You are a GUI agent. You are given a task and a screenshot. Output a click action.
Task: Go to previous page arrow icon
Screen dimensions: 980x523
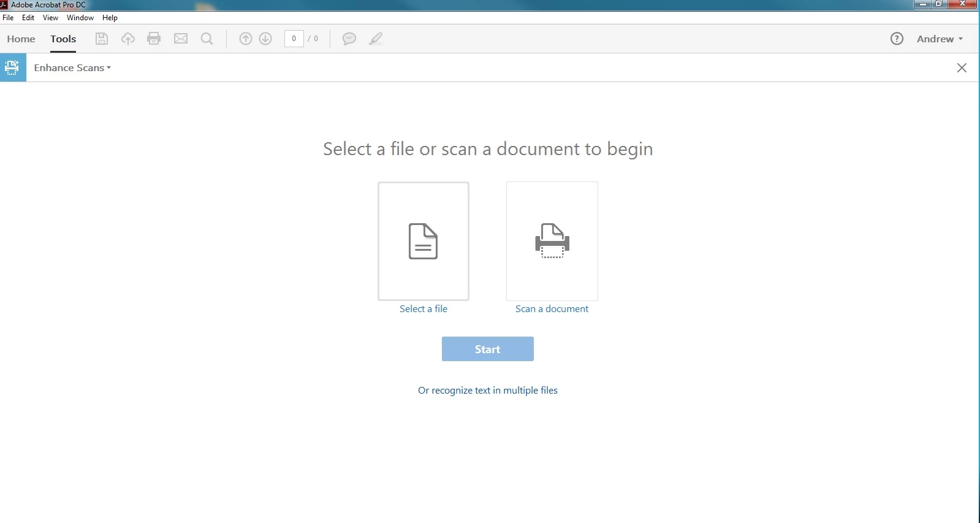click(245, 39)
